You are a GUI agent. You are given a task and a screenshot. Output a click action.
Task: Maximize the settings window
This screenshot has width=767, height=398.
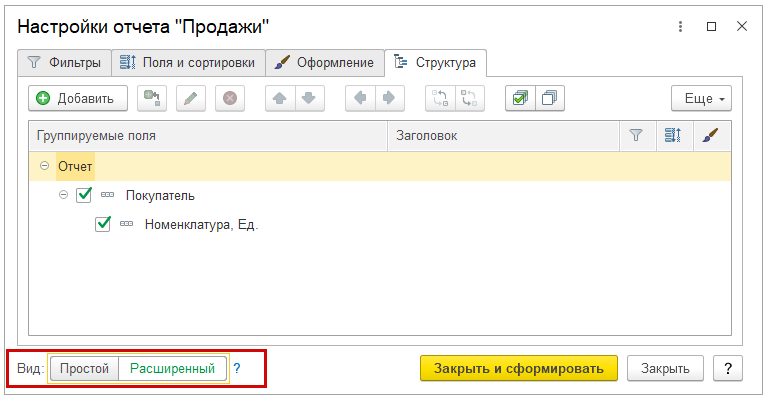coord(712,26)
